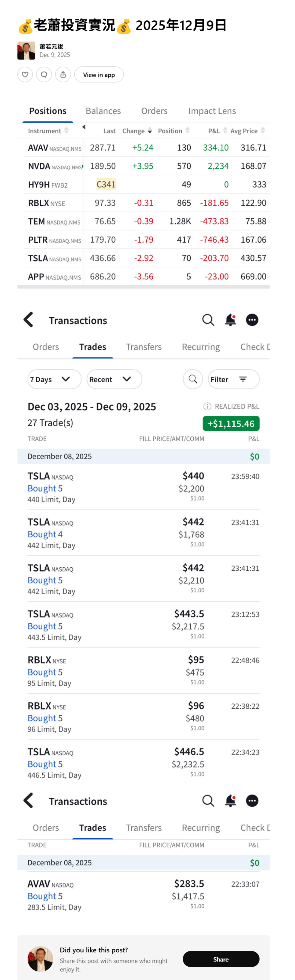Switch to the Balances tab

click(x=103, y=111)
